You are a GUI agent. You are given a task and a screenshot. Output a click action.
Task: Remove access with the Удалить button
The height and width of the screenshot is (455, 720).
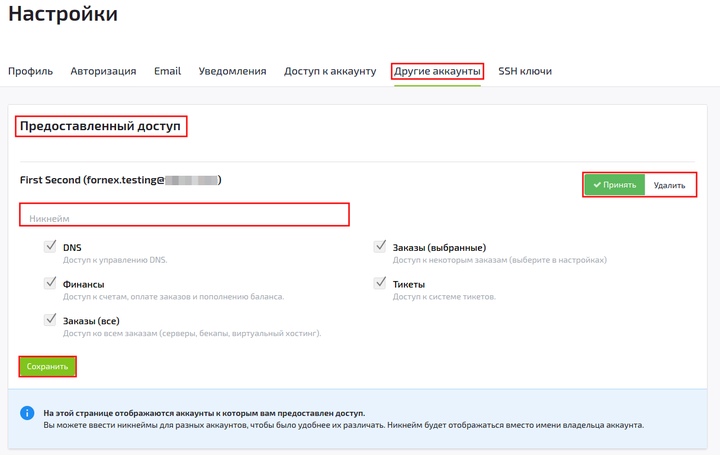click(x=669, y=185)
